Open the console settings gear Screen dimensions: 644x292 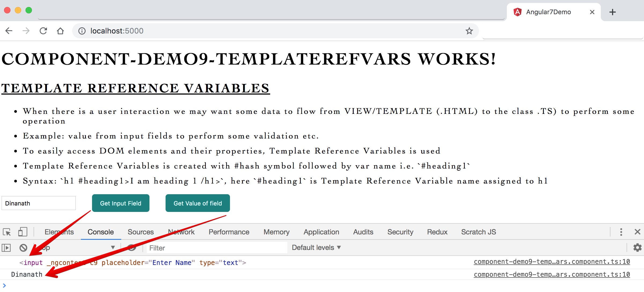coord(637,248)
